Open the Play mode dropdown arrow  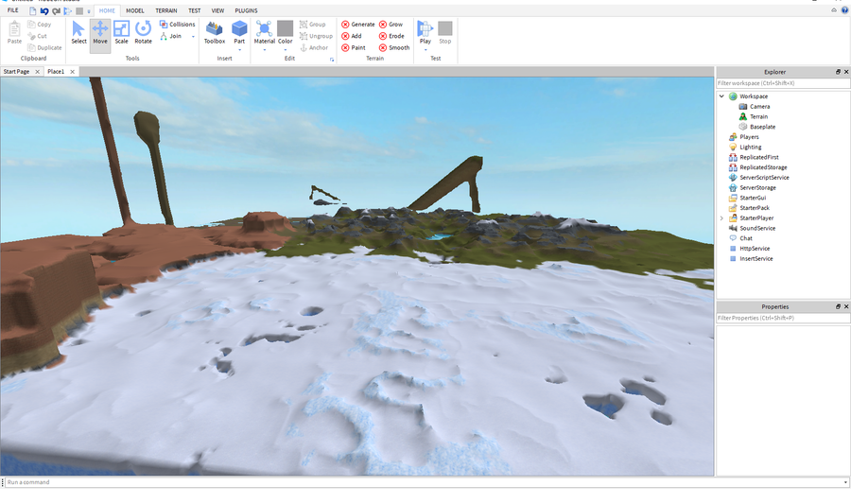click(425, 50)
